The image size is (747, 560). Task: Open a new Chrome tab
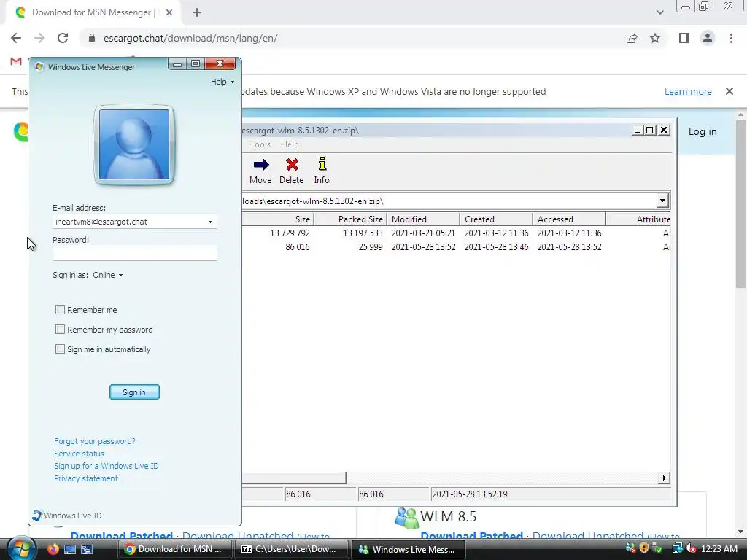coord(197,13)
